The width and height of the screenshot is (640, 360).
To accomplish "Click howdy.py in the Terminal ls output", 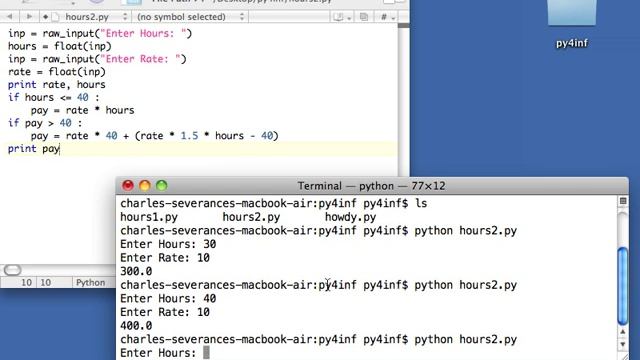I will [x=351, y=217].
